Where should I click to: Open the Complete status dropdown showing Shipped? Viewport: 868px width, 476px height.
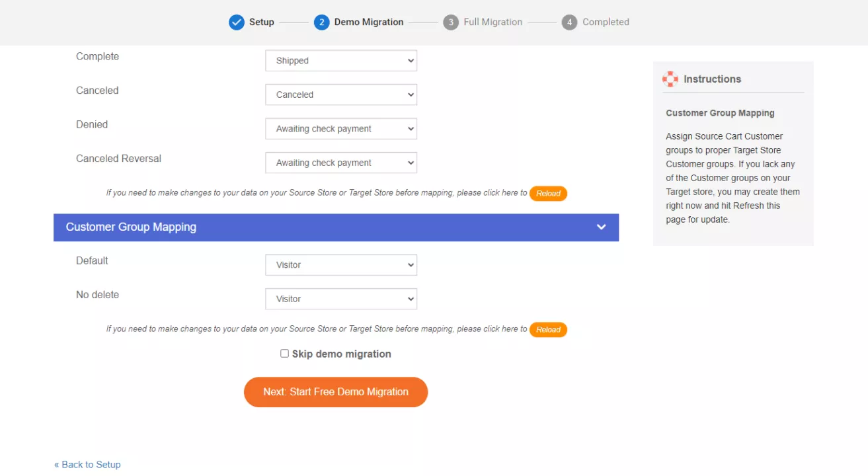[340, 60]
